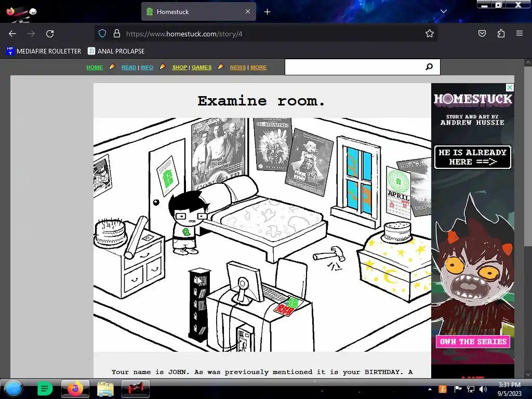This screenshot has width=532, height=399.
Task: Open the MORE link
Action: pyautogui.click(x=259, y=67)
